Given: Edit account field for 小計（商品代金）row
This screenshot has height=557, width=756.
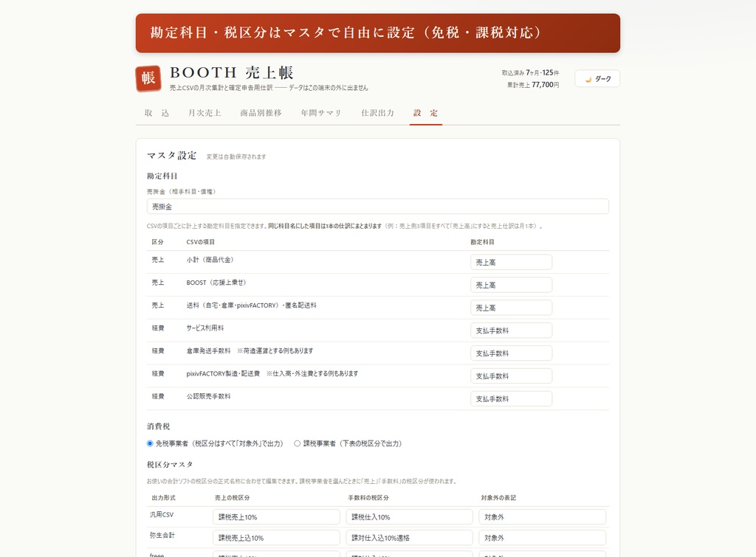Looking at the screenshot, I should [511, 262].
